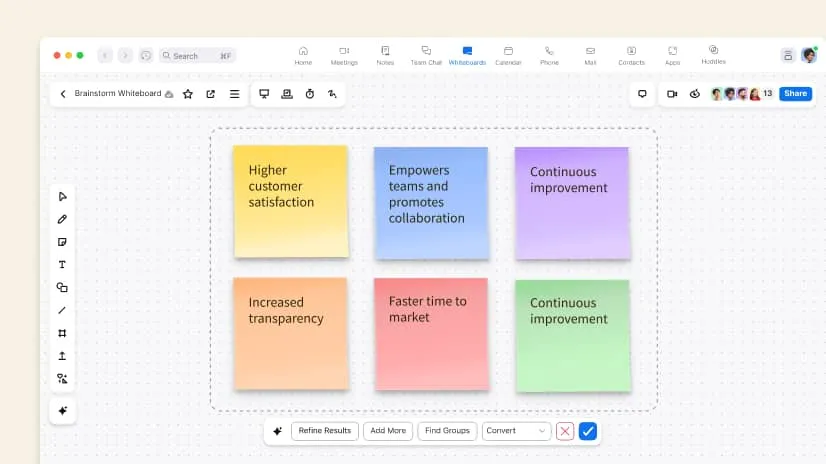Star the Brainstorm Whiteboard as favorite
The width and height of the screenshot is (826, 464).
coord(188,94)
